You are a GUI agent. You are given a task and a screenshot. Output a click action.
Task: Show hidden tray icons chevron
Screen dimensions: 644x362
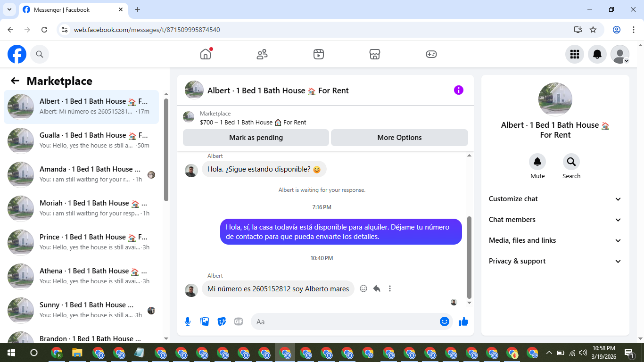point(549,353)
